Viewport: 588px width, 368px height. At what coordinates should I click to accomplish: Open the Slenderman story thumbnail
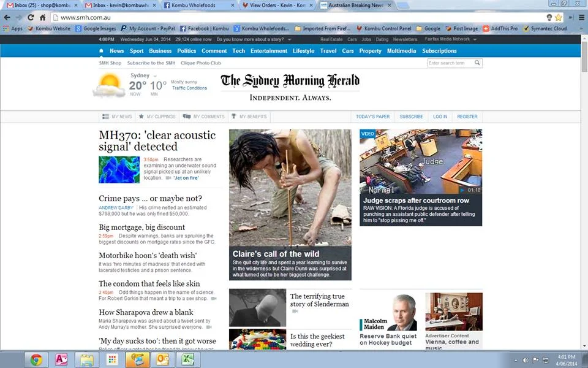pos(258,307)
